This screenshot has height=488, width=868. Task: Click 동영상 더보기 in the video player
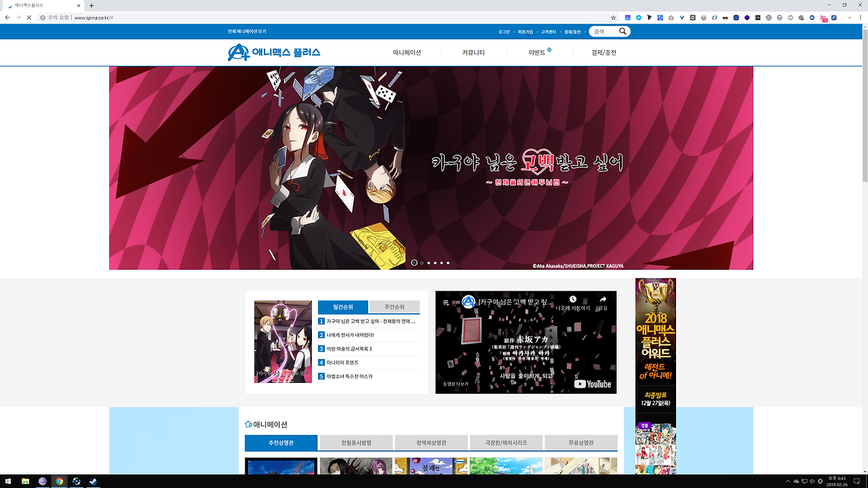456,384
